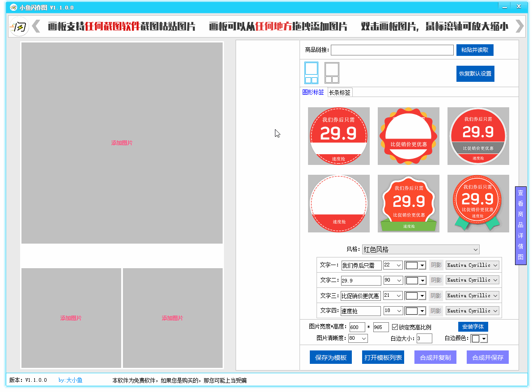Click the left arrow on the banner

tap(36, 26)
